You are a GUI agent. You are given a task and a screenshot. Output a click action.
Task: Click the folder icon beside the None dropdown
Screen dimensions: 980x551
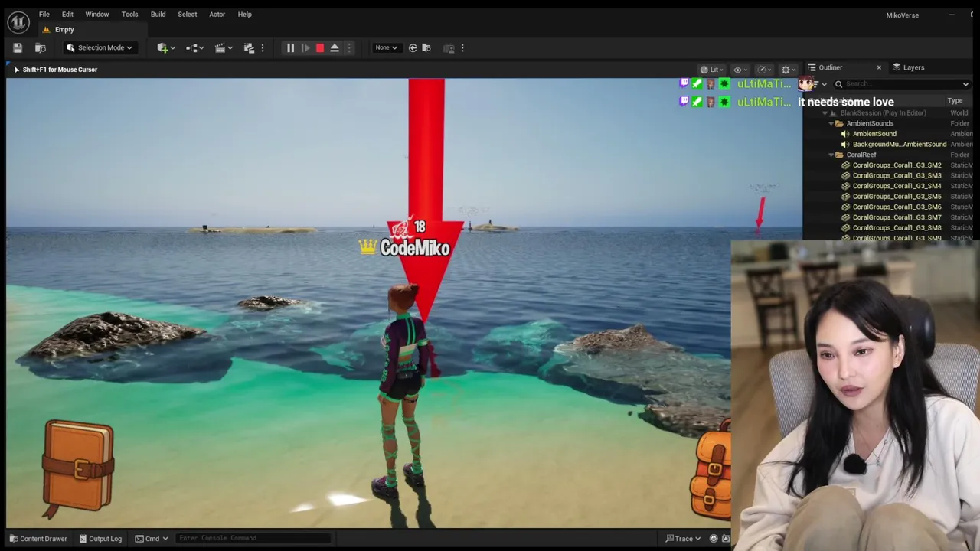[x=426, y=48]
